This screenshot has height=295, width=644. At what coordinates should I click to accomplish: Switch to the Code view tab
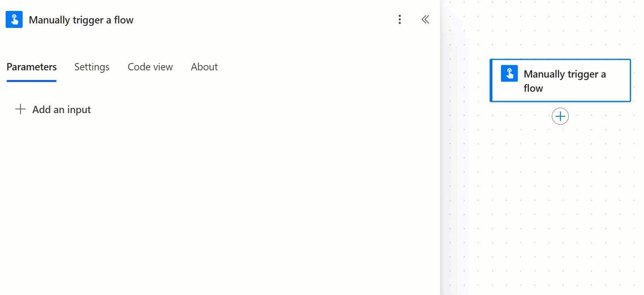pos(150,67)
